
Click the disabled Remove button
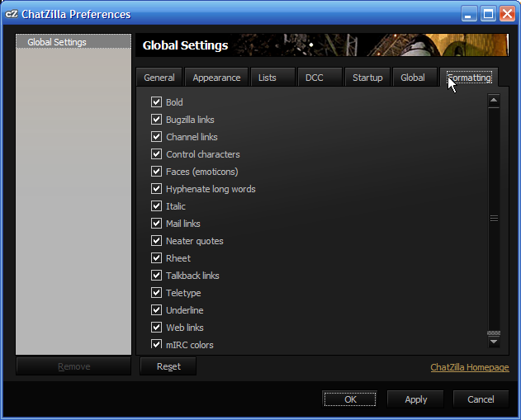click(73, 366)
